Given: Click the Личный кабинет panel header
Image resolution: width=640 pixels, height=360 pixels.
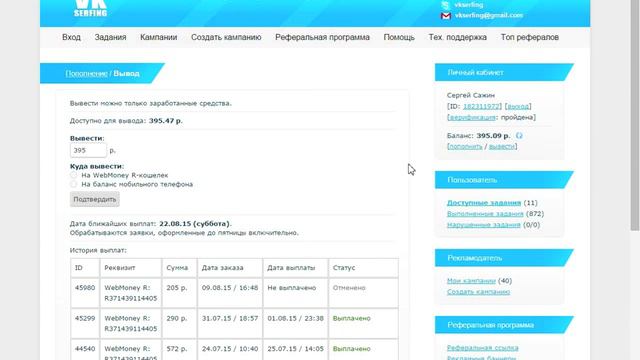Looking at the screenshot, I should coord(504,72).
